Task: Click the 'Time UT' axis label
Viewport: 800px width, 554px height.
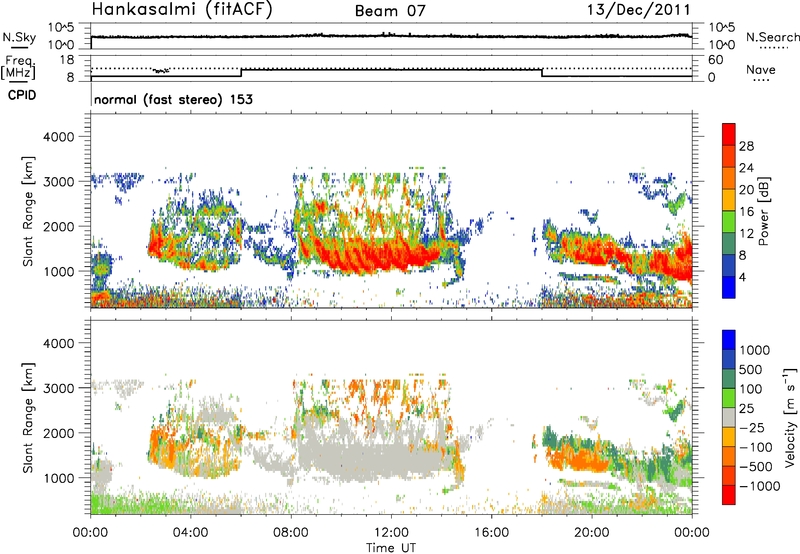Action: click(391, 547)
